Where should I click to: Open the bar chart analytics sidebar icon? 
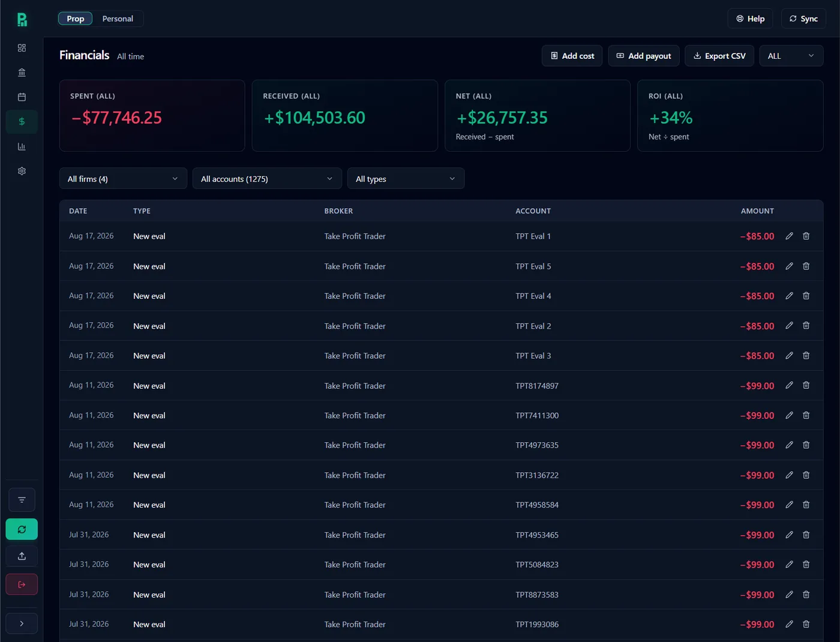[x=22, y=146]
